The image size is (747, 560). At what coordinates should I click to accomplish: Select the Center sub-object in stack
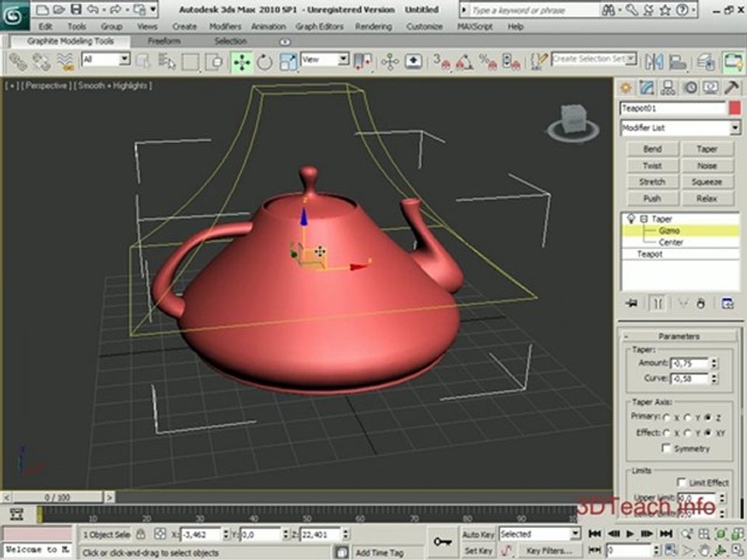tap(671, 243)
